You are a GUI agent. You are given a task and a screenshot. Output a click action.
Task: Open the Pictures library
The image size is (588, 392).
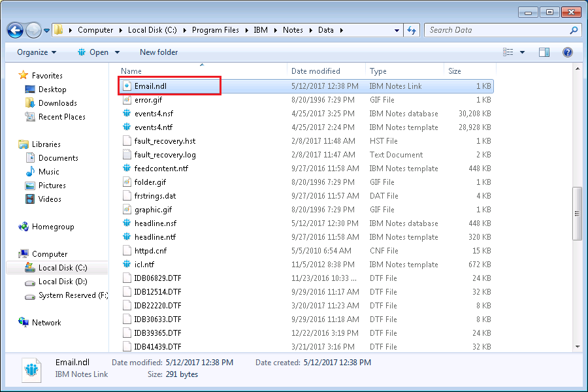coord(52,186)
